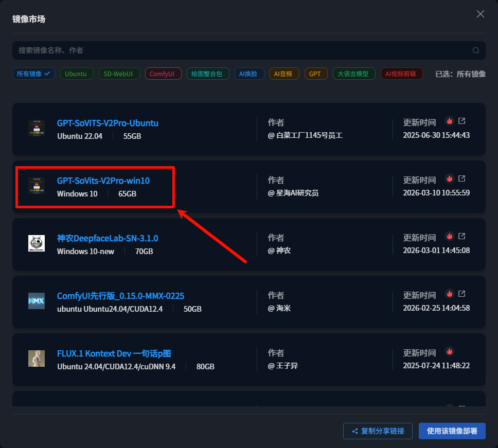Click author @星海AI研究员

pyautogui.click(x=293, y=193)
